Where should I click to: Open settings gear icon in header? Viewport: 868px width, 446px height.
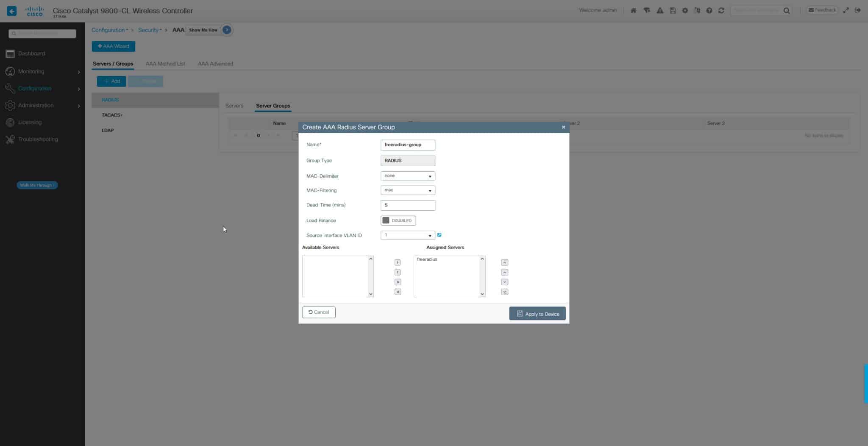685,11
